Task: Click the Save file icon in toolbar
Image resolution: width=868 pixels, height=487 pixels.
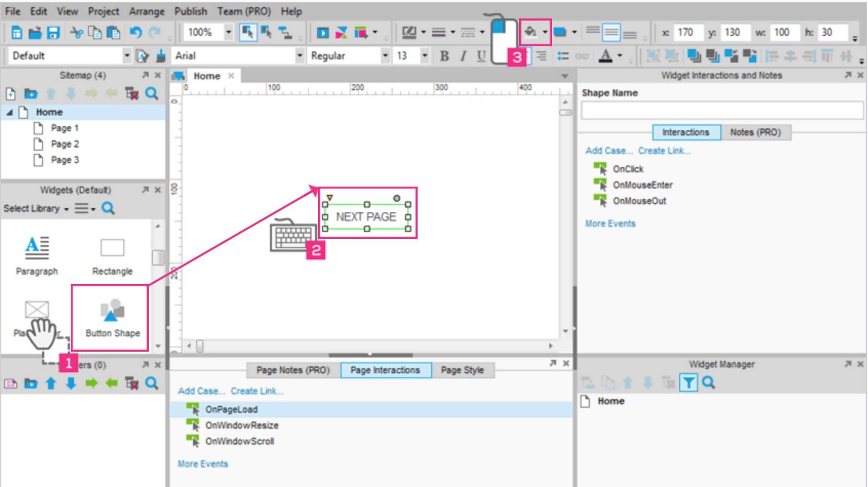Action: click(53, 33)
